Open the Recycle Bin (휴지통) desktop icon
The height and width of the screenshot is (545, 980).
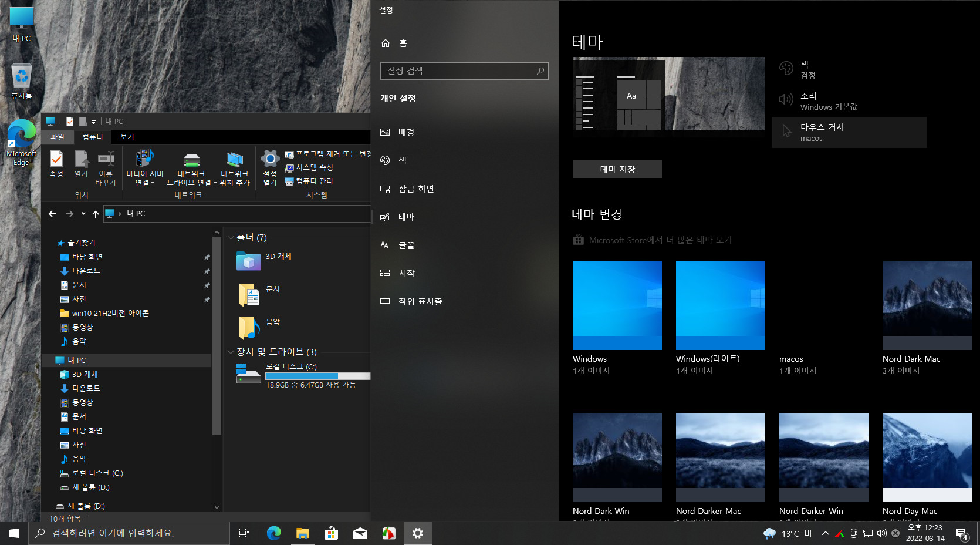pyautogui.click(x=22, y=81)
